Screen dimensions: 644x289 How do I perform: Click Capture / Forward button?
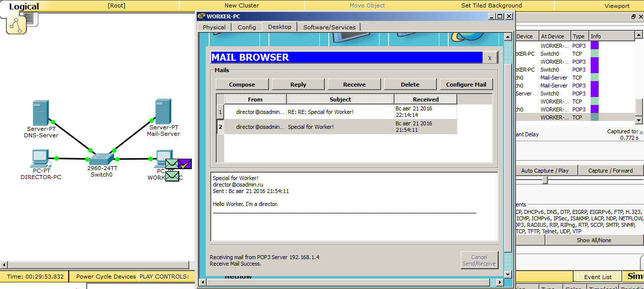click(610, 171)
